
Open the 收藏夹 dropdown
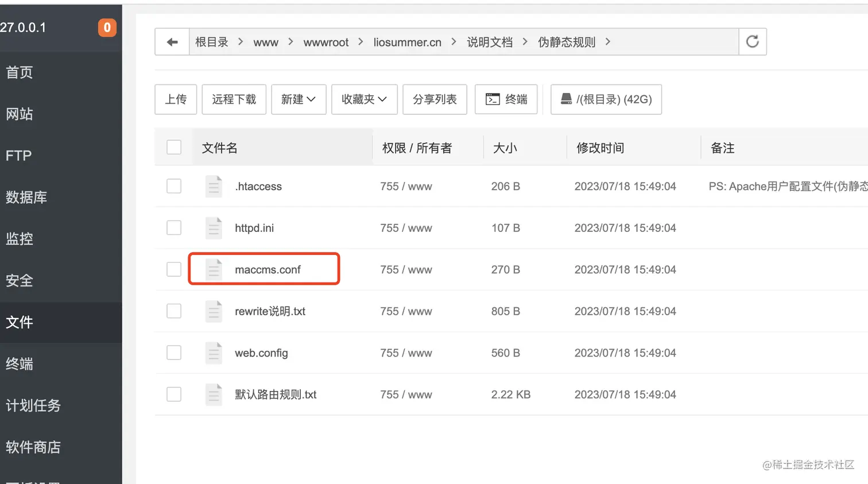tap(365, 99)
